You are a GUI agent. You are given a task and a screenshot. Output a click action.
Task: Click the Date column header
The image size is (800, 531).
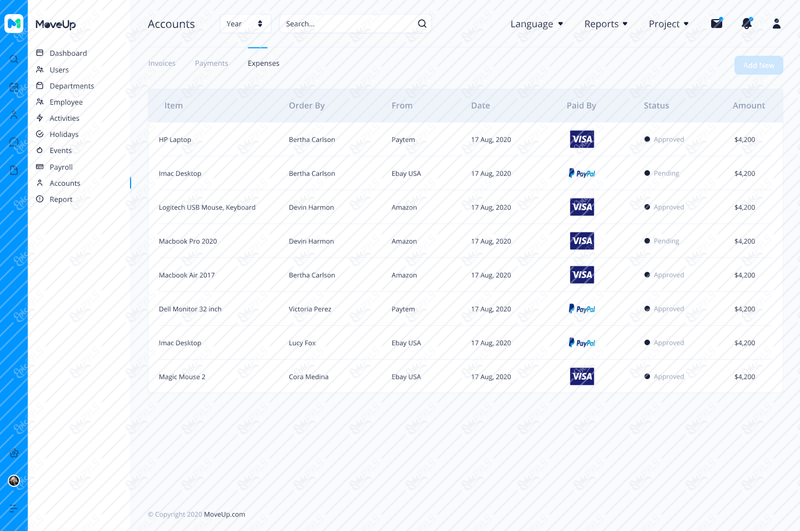coord(480,106)
